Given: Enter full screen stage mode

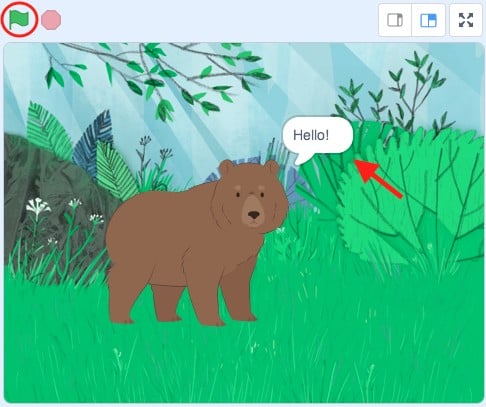Looking at the screenshot, I should tap(466, 20).
